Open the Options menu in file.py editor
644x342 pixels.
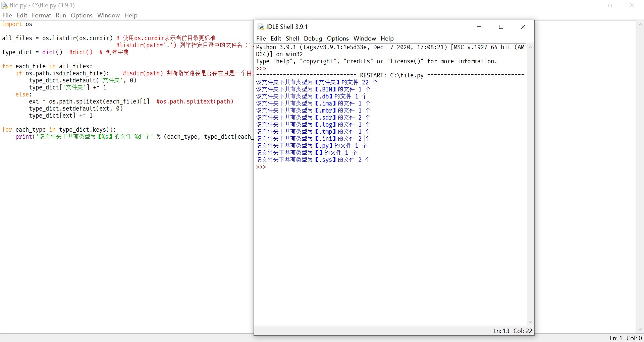(82, 15)
